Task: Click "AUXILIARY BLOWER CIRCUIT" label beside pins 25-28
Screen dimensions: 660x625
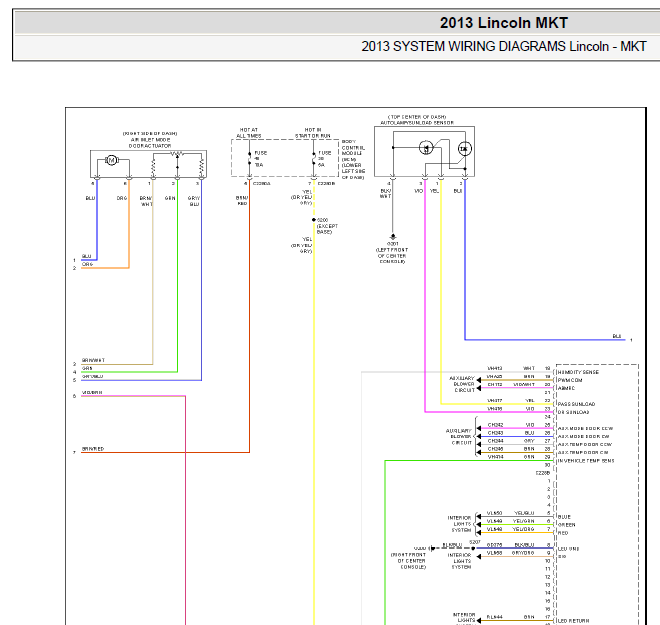Action: tap(459, 437)
